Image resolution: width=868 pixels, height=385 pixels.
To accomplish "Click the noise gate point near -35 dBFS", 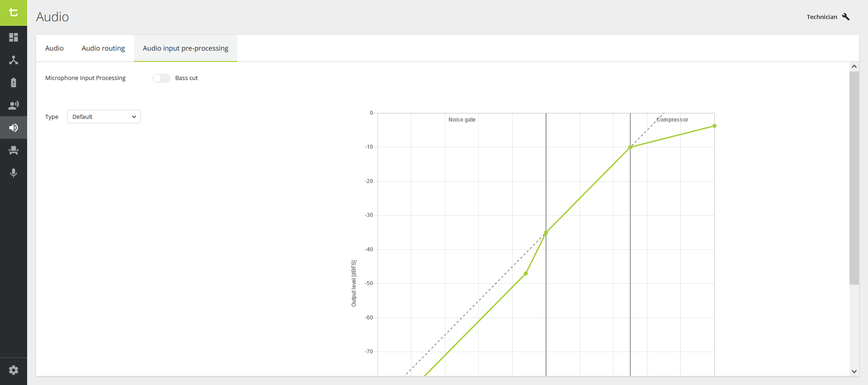I will click(546, 233).
